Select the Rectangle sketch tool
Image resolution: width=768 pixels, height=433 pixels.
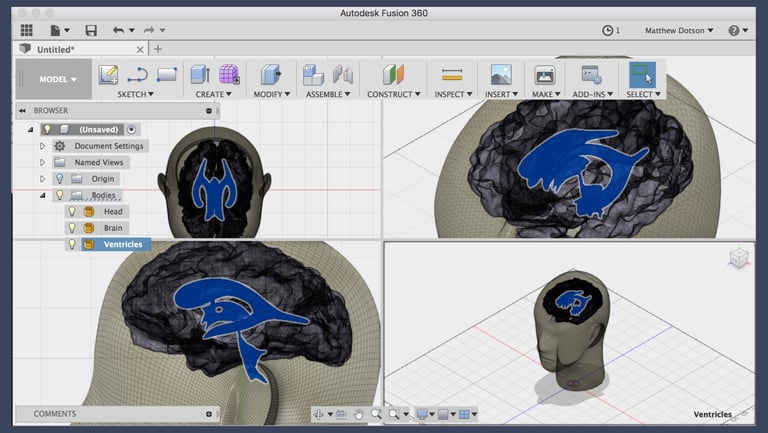click(167, 75)
